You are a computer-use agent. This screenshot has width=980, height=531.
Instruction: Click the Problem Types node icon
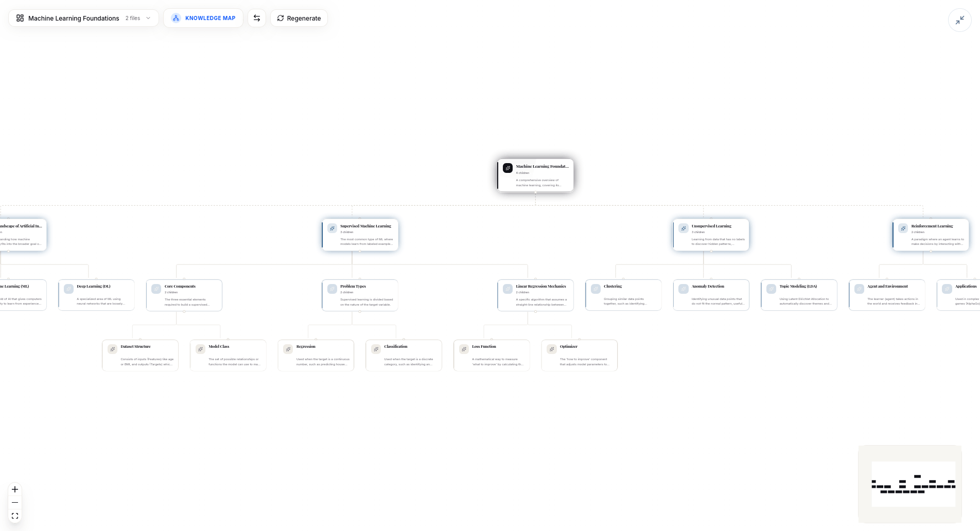click(x=332, y=289)
